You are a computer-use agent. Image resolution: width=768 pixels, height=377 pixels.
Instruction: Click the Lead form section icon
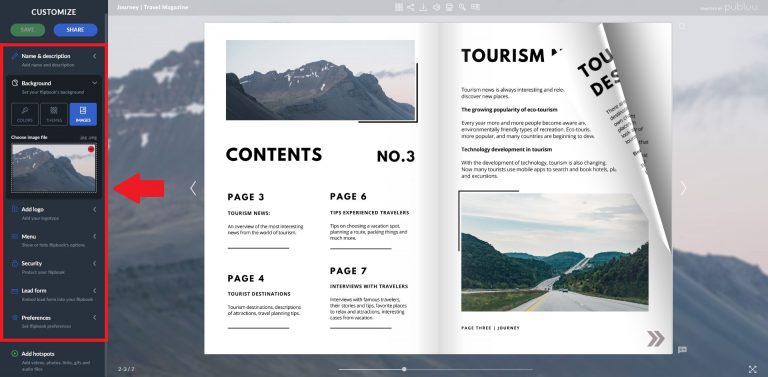[15, 291]
